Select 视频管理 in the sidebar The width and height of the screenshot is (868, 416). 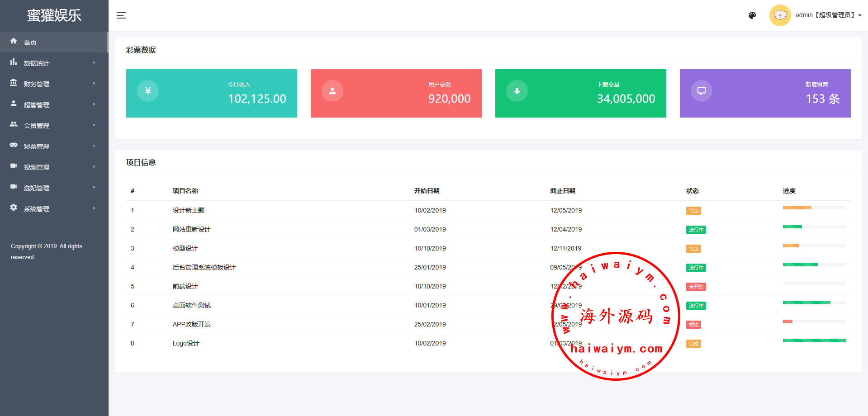click(x=37, y=167)
